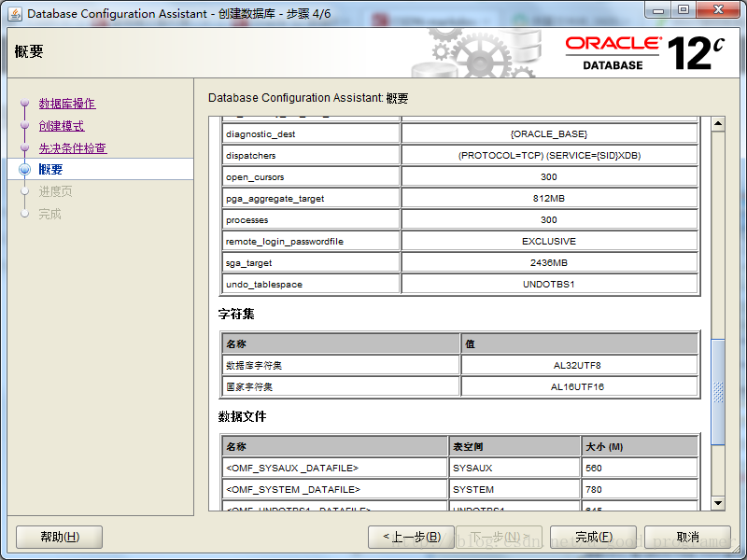Click the 国家字符集 row label
The height and width of the screenshot is (560, 747).
tap(341, 386)
